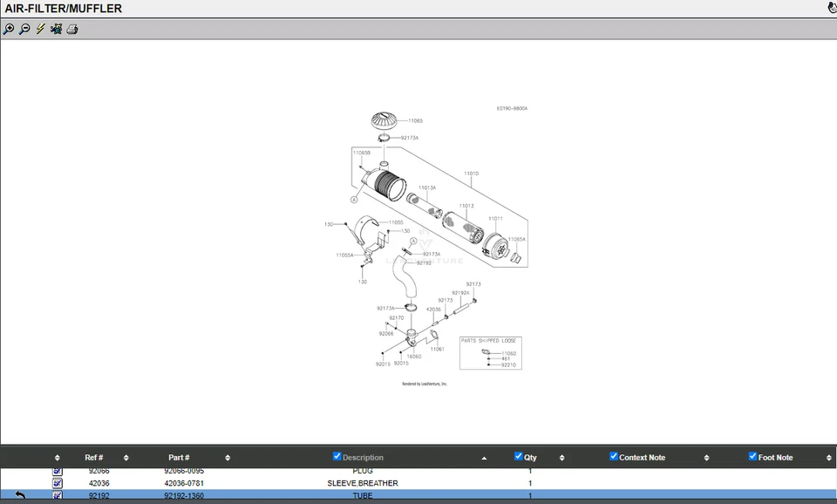Click the back arrow icon in row 92192
837x504 pixels.
[x=20, y=495]
